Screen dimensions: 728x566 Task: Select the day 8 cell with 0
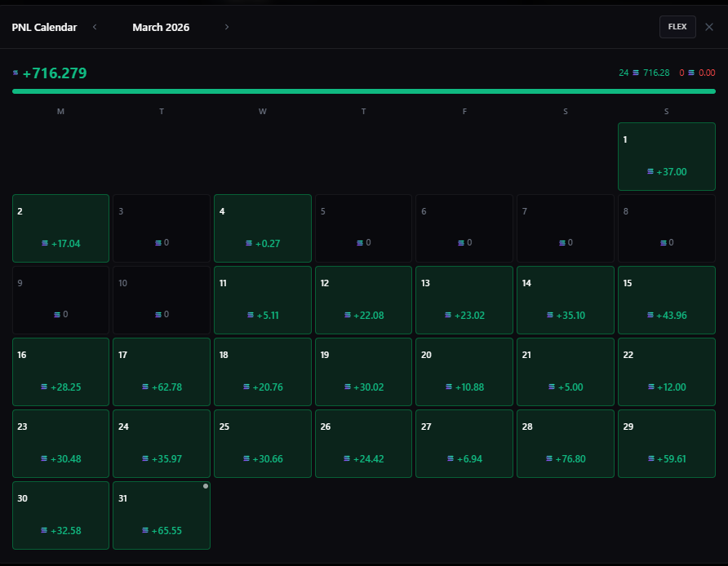(666, 228)
